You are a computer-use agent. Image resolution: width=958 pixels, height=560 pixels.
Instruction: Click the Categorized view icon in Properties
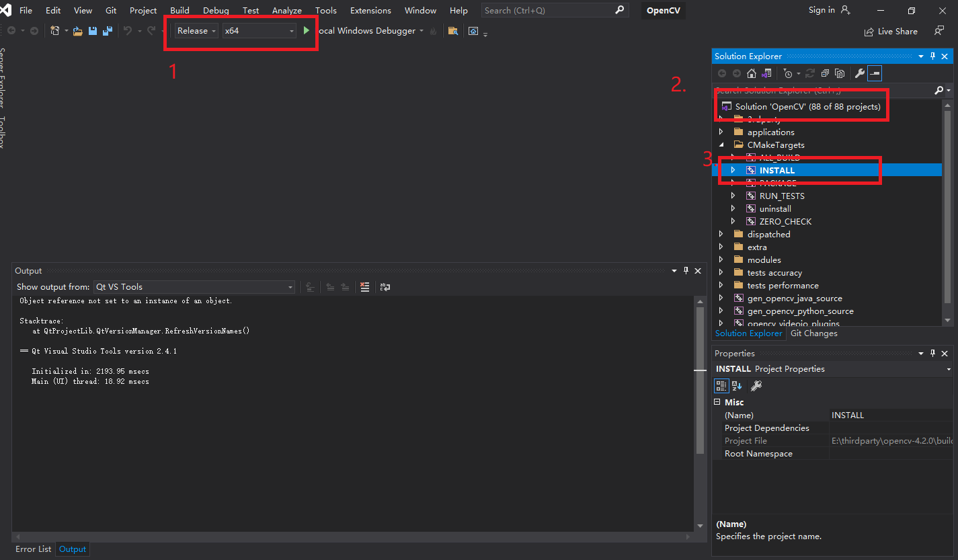click(x=721, y=386)
